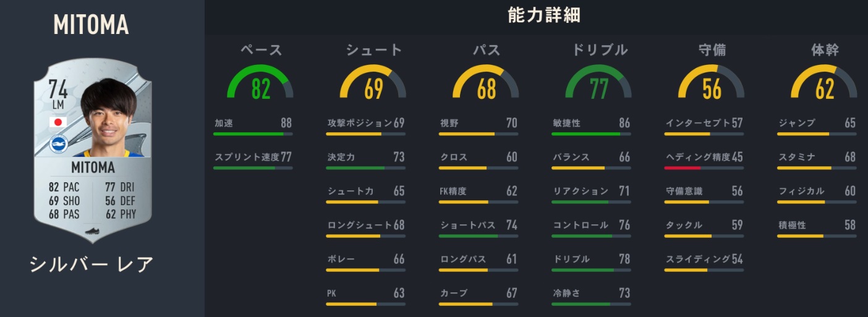Click the スプリント速度 77 stat row

[253, 158]
